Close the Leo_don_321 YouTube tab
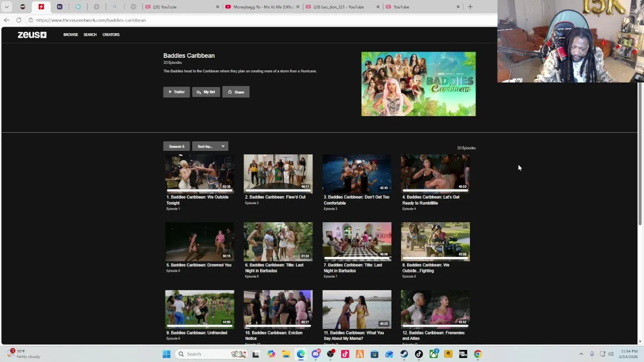Screen dimensions: 644x362 [378, 7]
